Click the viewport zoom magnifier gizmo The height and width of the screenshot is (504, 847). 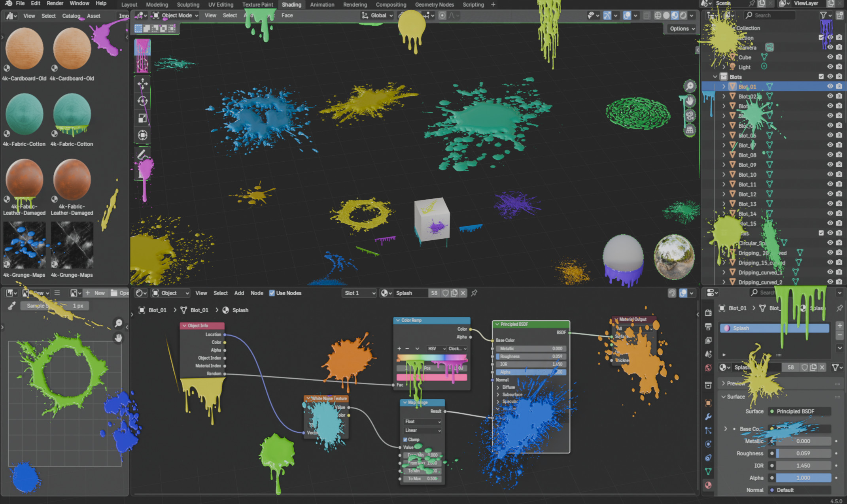690,86
